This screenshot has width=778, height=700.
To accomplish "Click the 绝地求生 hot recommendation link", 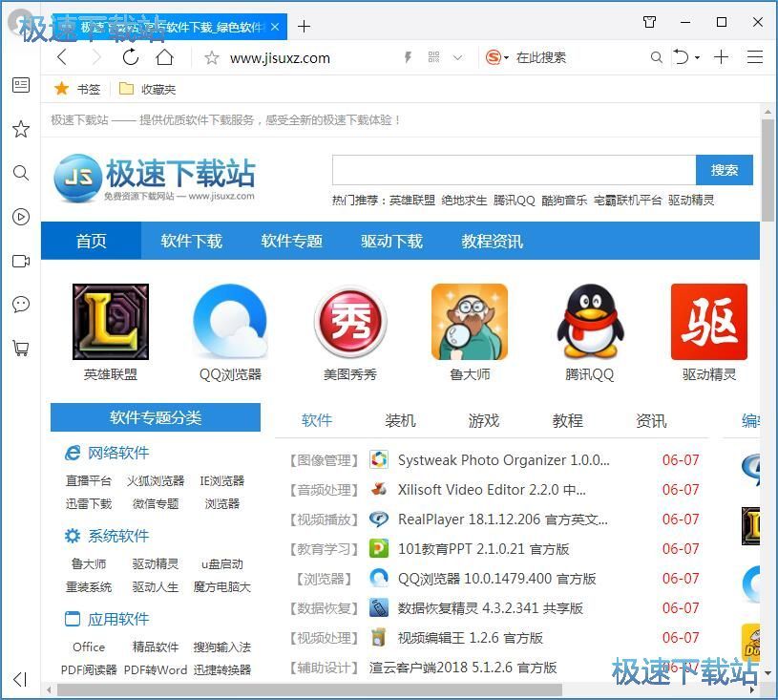I will click(x=464, y=201).
